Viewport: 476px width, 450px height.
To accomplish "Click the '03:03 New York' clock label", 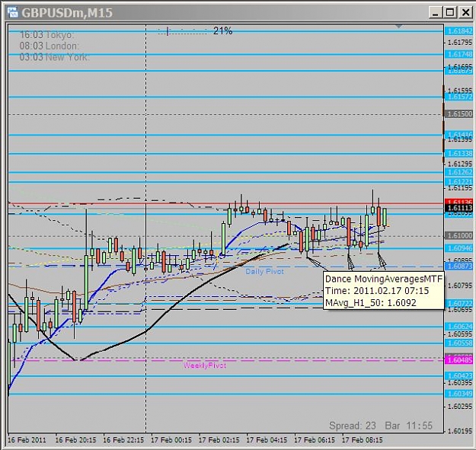I will coord(54,57).
